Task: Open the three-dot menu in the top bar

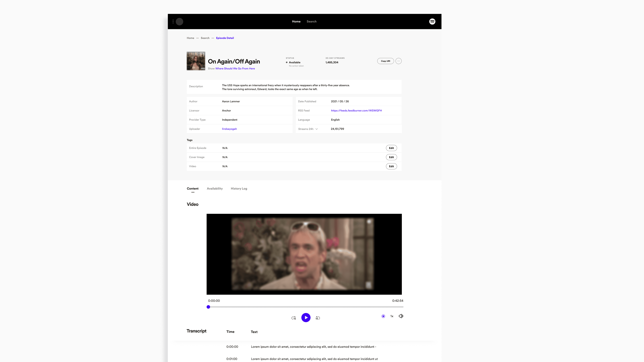Action: [173, 21]
